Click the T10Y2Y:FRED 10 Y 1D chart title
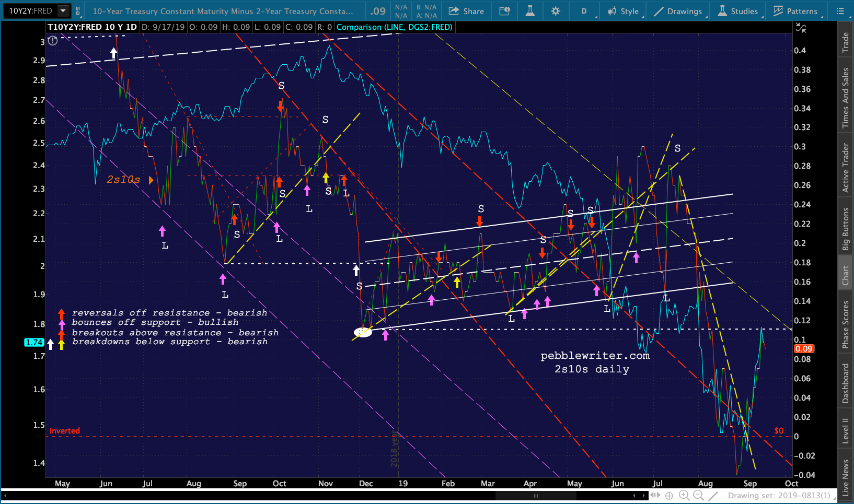Screen dimensions: 854x504 (92, 27)
